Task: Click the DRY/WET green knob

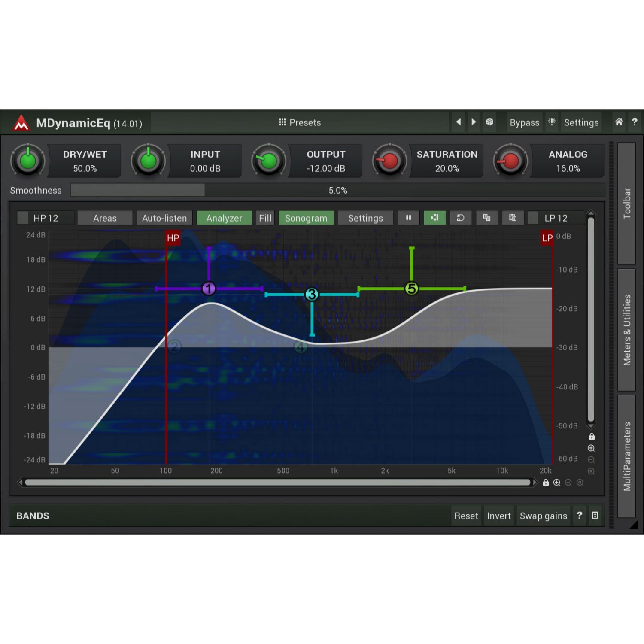Action: point(28,161)
